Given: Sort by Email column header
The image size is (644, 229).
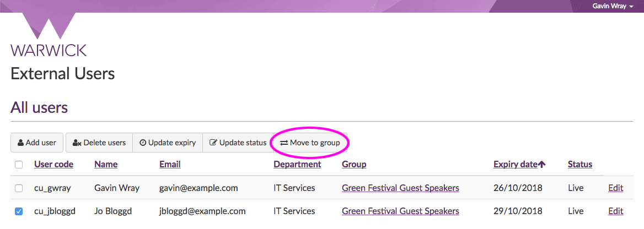Looking at the screenshot, I should point(170,164).
